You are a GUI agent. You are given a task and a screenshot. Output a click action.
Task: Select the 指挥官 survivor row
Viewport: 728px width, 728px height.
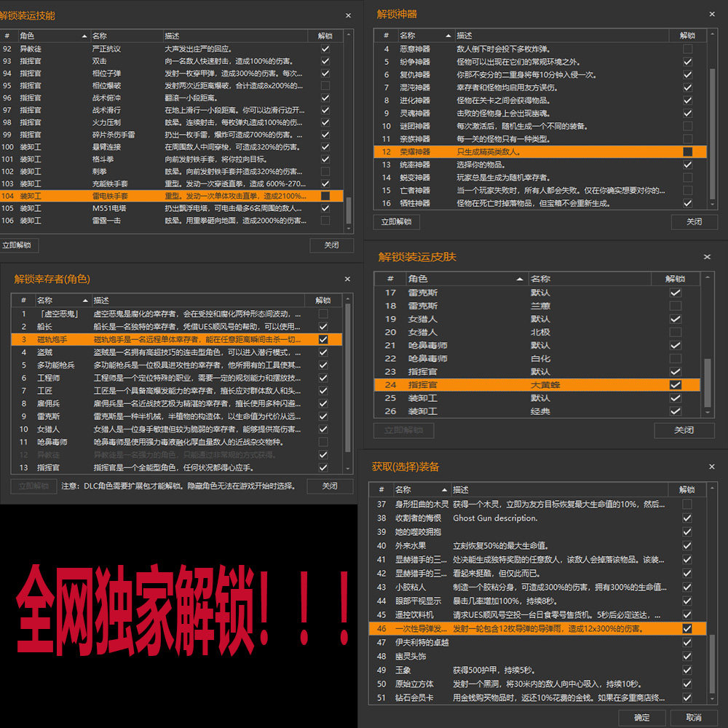pyautogui.click(x=146, y=469)
